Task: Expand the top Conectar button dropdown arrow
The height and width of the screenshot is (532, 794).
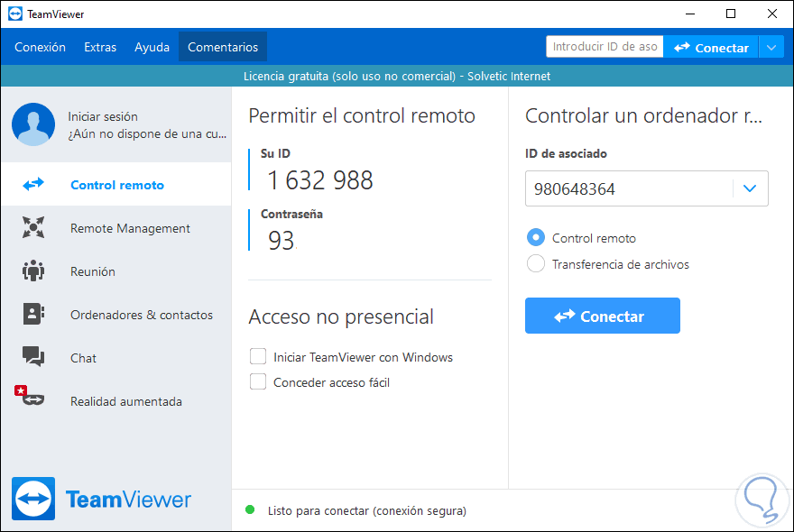Action: point(771,48)
